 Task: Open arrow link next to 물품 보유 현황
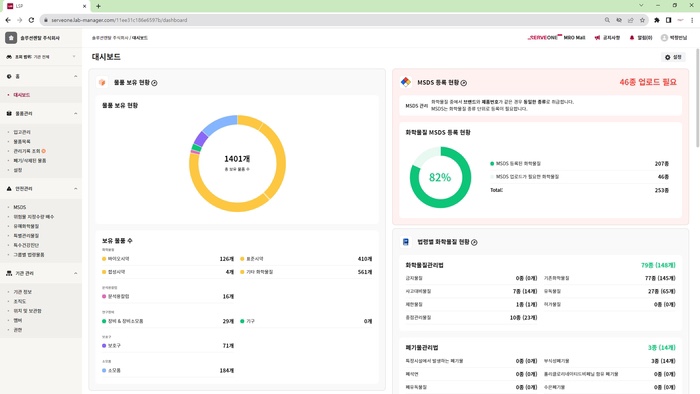click(154, 83)
